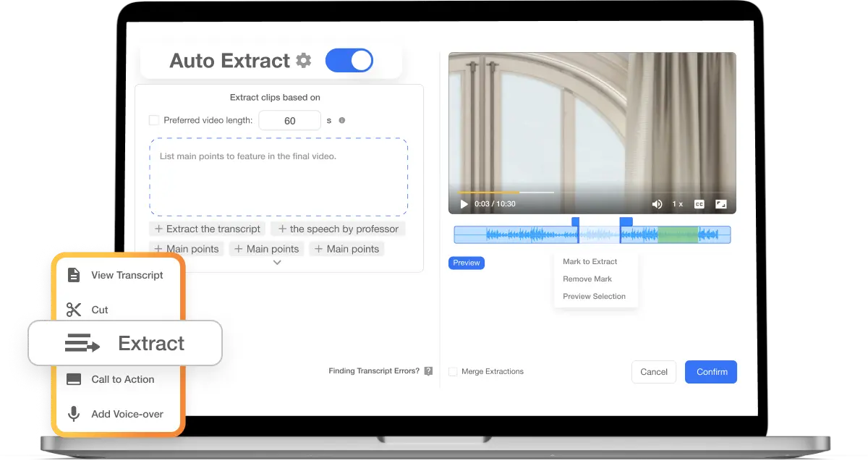Select the green extracted segment on the waveform

click(678, 234)
